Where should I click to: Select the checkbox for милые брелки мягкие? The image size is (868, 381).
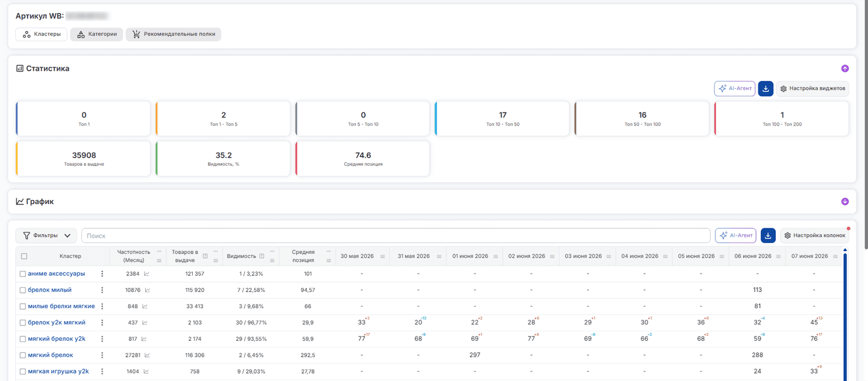[x=23, y=306]
